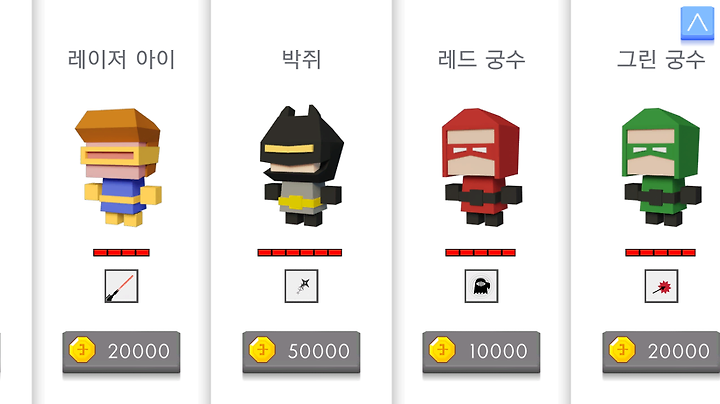
Task: Buy 레이저 아이 for 20000 coins
Action: 121,352
